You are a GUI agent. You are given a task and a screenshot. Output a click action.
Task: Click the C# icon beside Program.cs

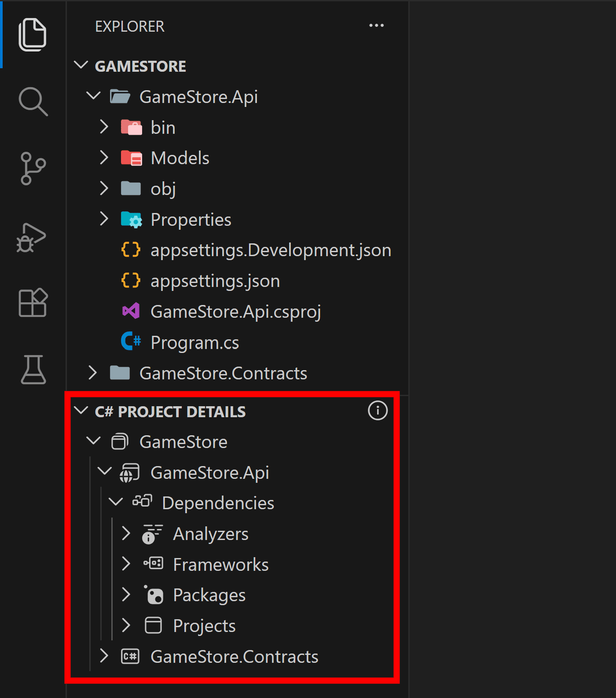(131, 341)
